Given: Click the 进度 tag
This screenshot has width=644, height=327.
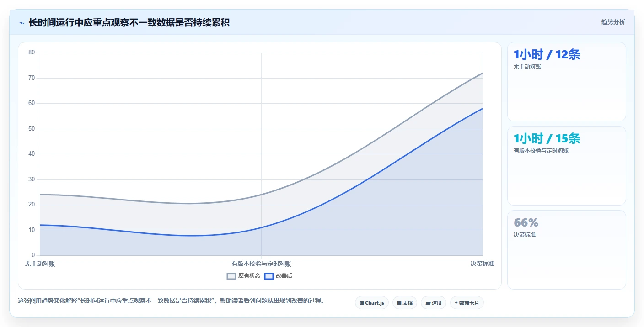Looking at the screenshot, I should (x=434, y=303).
